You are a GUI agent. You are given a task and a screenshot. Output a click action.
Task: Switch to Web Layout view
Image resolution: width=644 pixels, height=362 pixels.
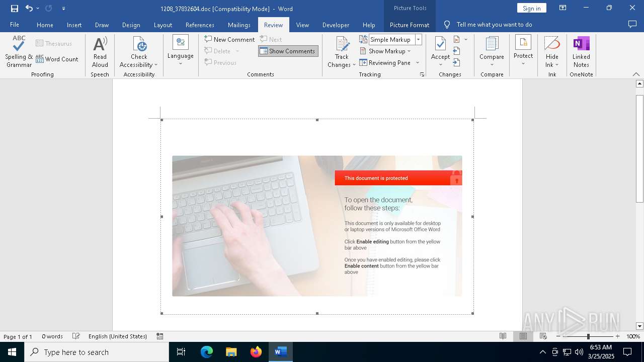543,336
